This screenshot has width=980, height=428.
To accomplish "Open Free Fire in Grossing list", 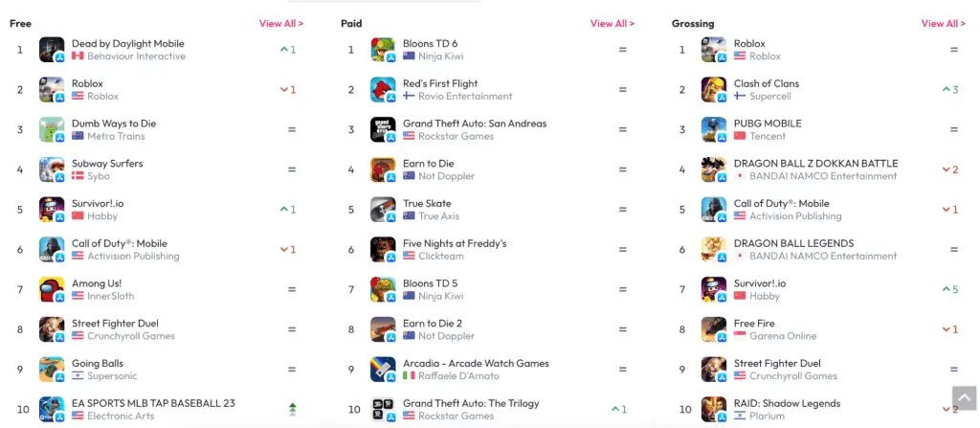I will coord(754,324).
